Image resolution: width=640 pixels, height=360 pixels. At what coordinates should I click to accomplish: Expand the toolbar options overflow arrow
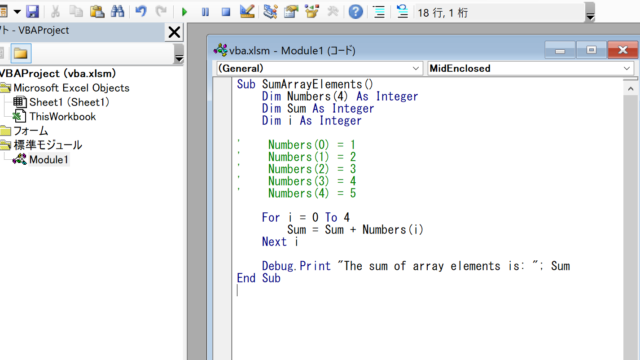(x=590, y=13)
